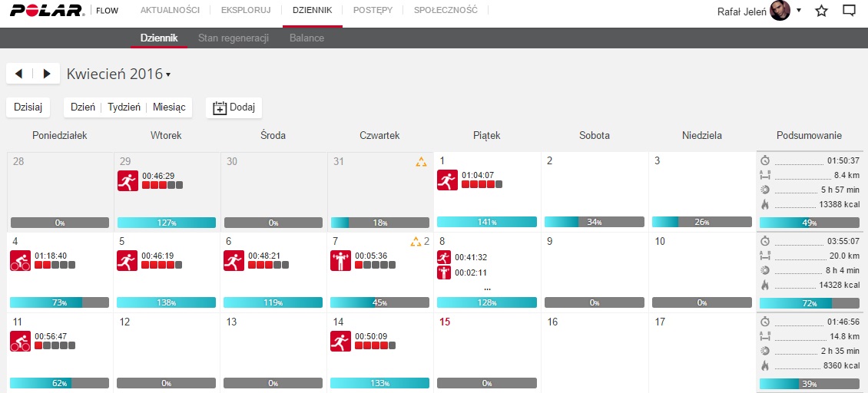This screenshot has width=868, height=393.
Task: Open the running workout on April 1
Action: click(x=447, y=180)
